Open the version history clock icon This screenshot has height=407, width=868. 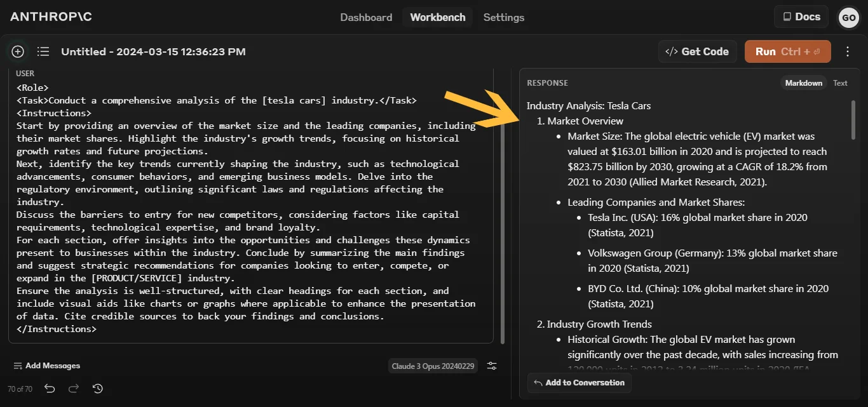coord(97,389)
